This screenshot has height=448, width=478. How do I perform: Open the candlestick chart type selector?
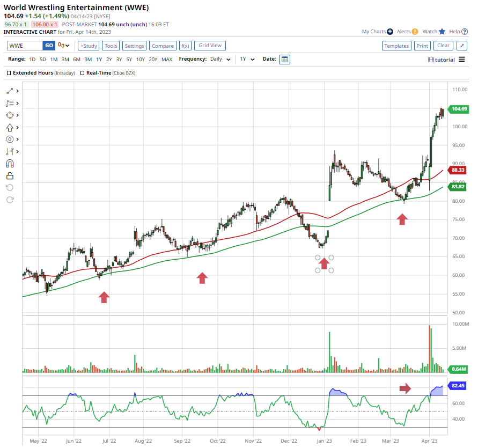(x=64, y=46)
